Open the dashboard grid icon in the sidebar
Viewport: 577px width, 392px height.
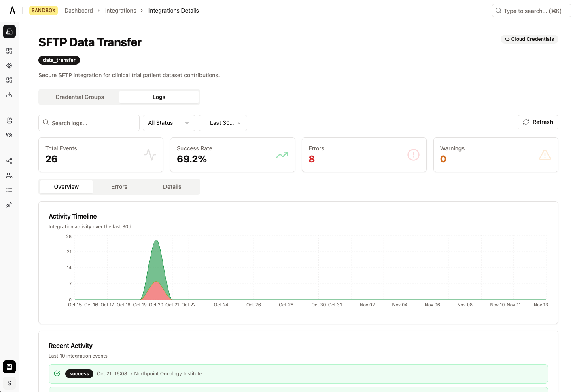pos(9,51)
